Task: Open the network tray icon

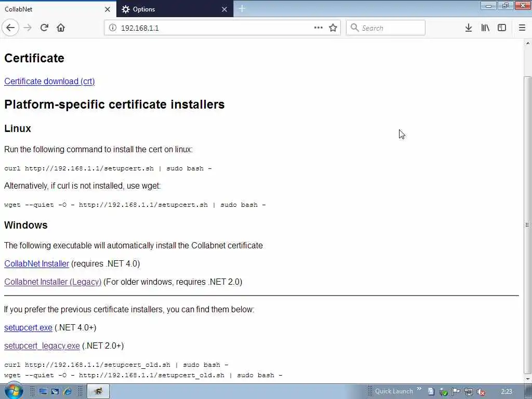Action: pos(469,392)
